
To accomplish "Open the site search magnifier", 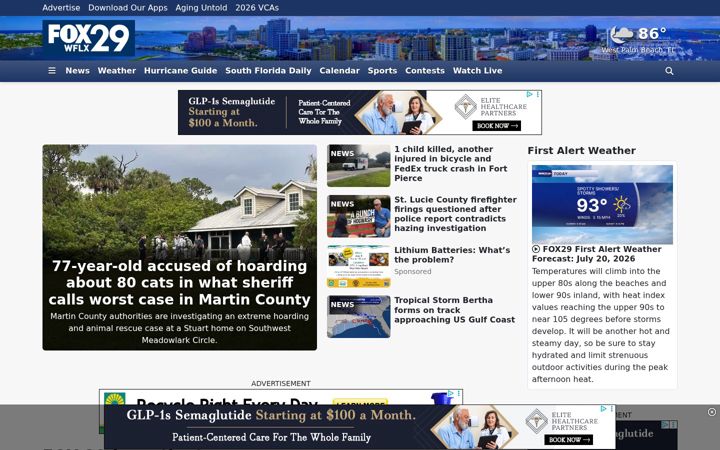I will (x=669, y=71).
